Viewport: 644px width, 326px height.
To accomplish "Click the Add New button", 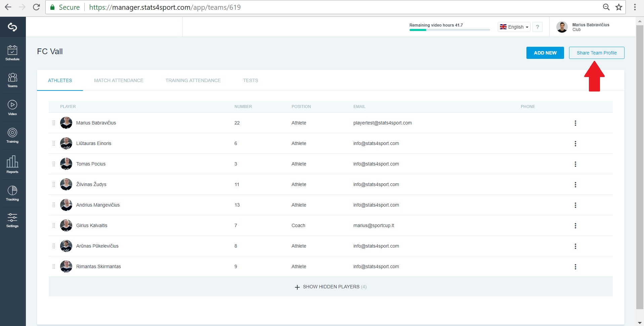I will pyautogui.click(x=545, y=53).
